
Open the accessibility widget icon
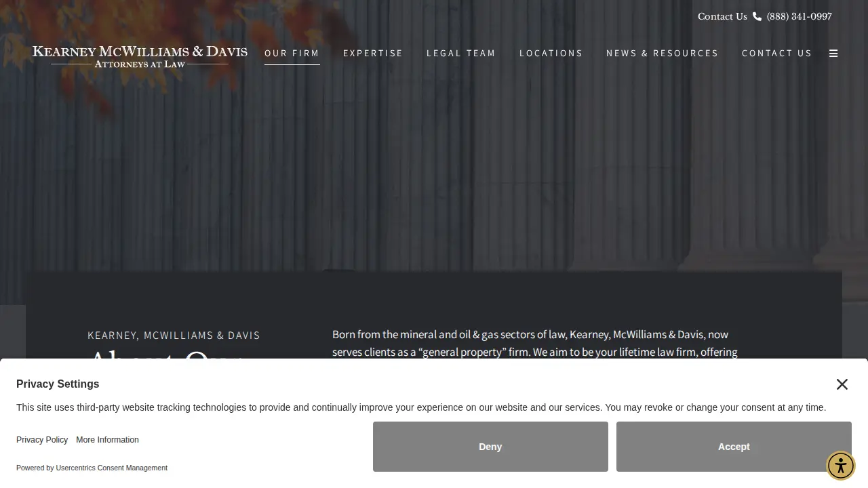[841, 466]
